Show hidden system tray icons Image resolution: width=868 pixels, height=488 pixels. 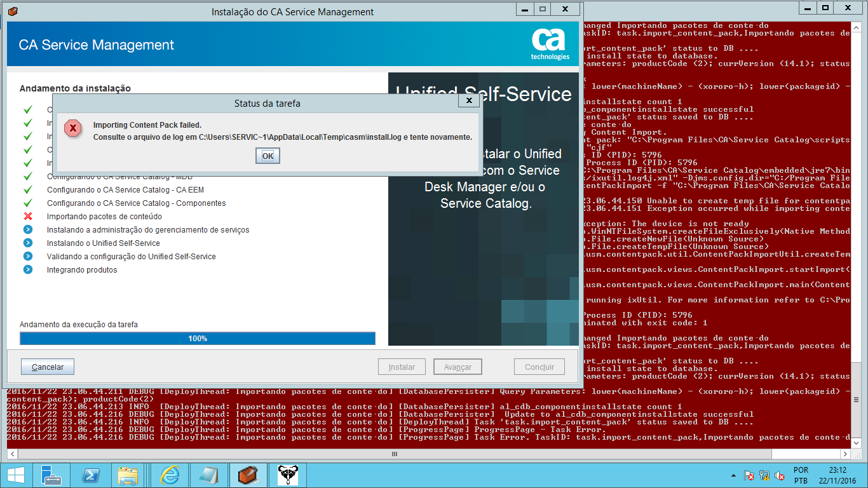point(735,475)
